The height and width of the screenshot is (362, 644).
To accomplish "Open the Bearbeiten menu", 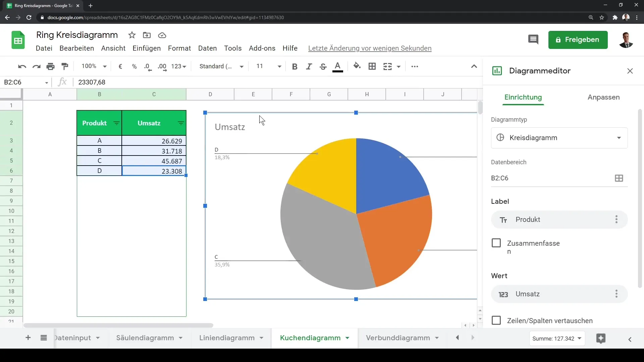I will (x=77, y=48).
